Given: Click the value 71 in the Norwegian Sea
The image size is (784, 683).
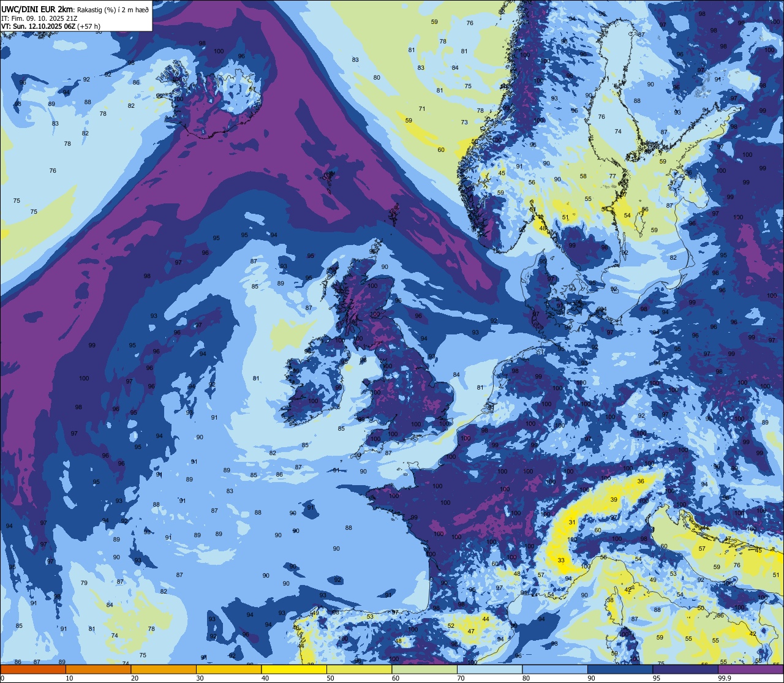Looking at the screenshot, I should tap(422, 109).
